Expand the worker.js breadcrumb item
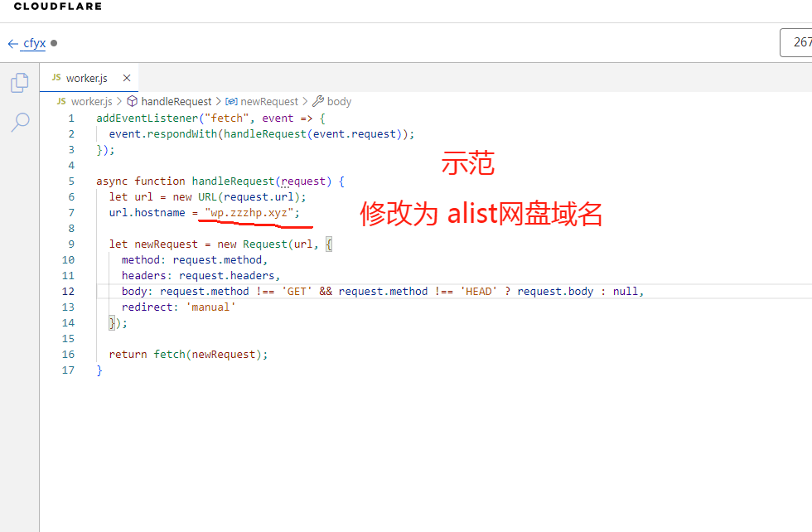Image resolution: width=812 pixels, height=532 pixels. tap(91, 101)
